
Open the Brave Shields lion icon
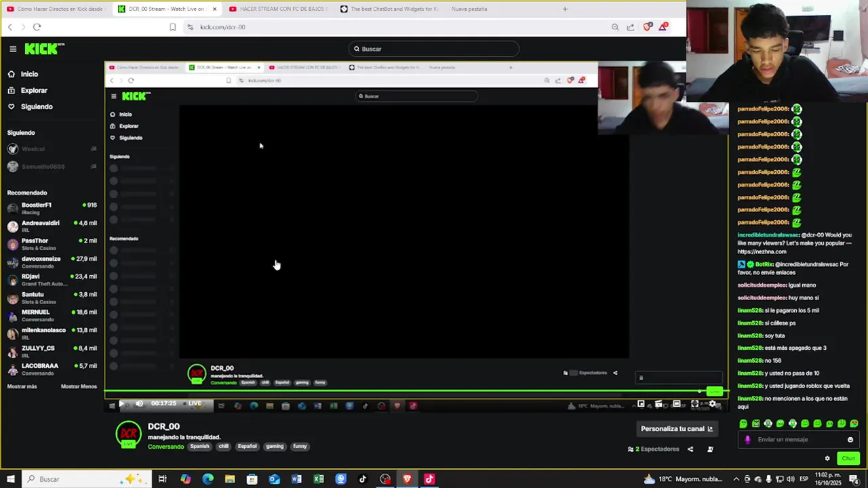[648, 27]
